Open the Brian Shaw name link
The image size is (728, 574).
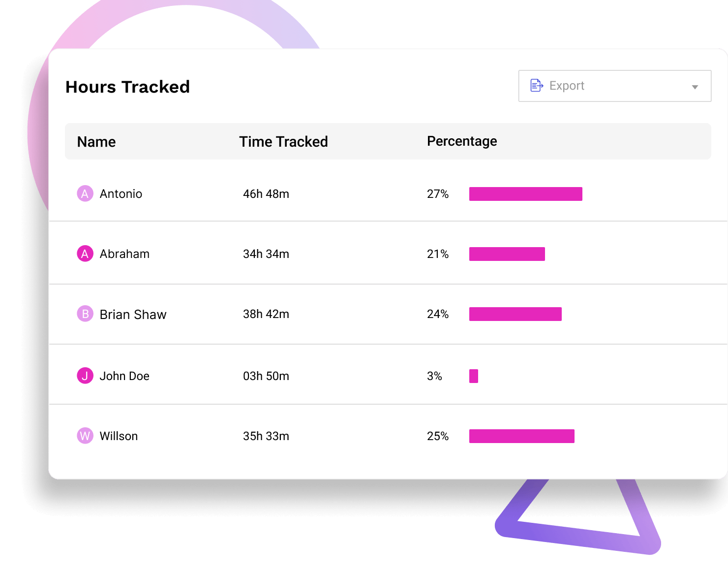click(133, 315)
